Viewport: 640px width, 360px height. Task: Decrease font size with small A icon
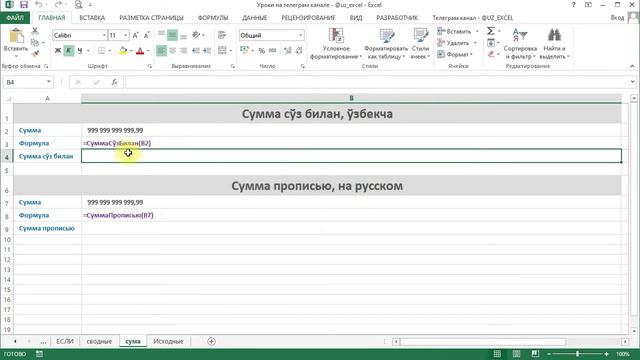click(147, 36)
